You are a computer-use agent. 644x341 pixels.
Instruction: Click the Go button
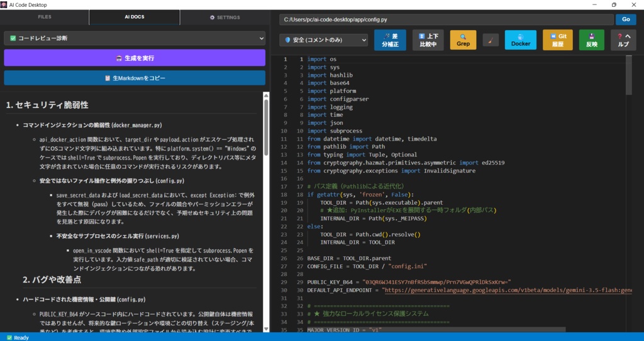(x=626, y=19)
